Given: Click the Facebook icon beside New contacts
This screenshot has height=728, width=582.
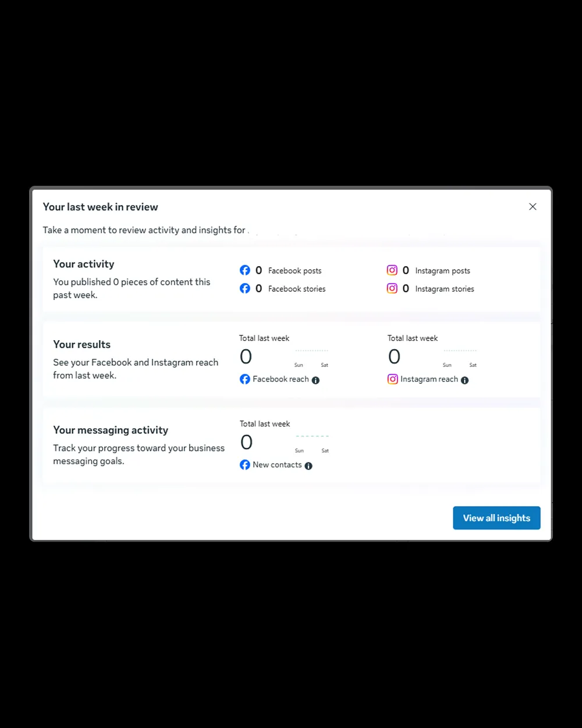Looking at the screenshot, I should click(x=244, y=465).
